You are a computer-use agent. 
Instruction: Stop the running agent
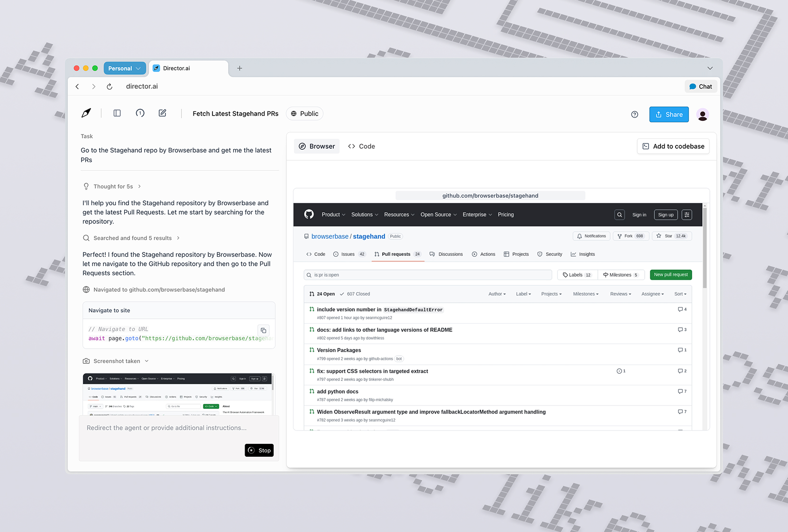(x=259, y=450)
